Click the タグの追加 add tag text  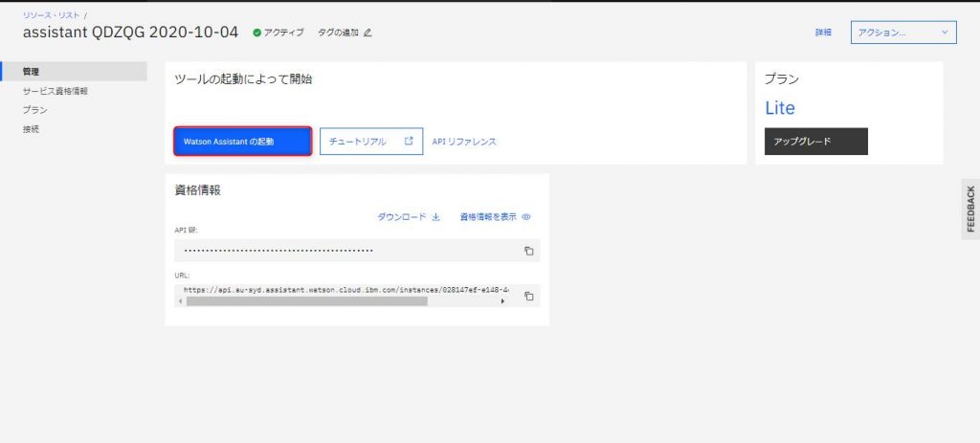338,33
